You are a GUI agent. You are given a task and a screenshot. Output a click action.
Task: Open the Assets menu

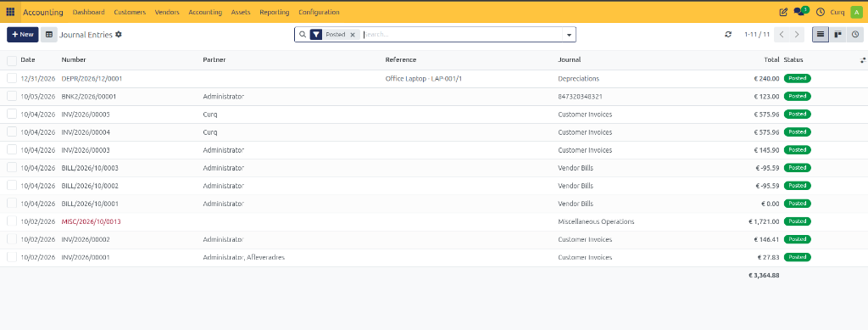(x=240, y=12)
